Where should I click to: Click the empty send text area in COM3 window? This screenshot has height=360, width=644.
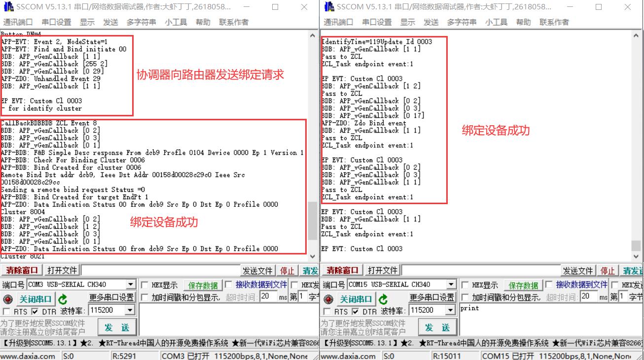[229, 321]
